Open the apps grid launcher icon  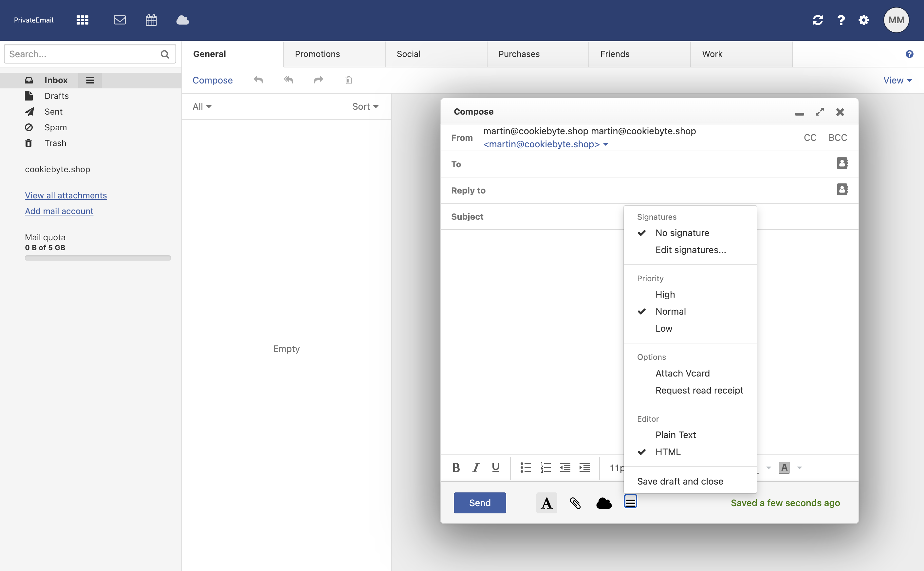coord(82,20)
